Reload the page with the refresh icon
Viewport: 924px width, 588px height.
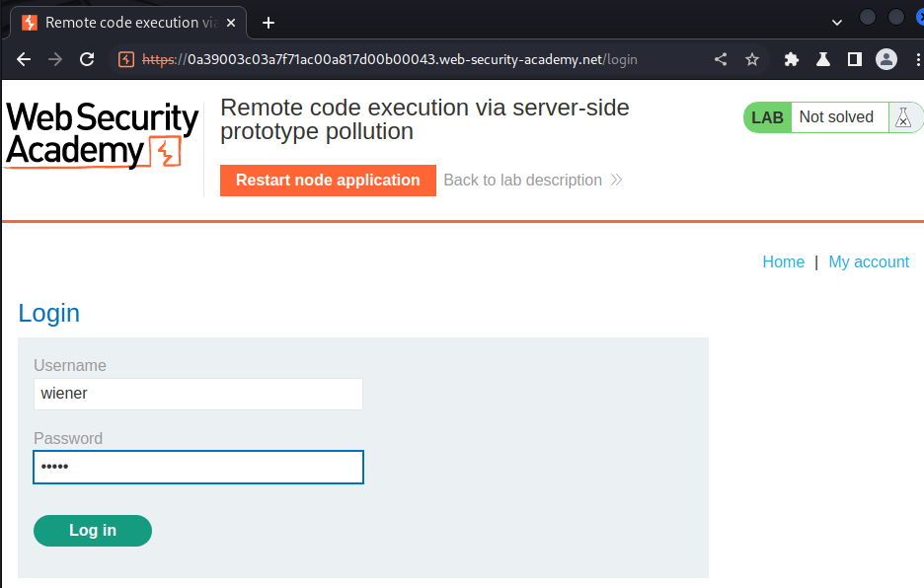[x=87, y=59]
